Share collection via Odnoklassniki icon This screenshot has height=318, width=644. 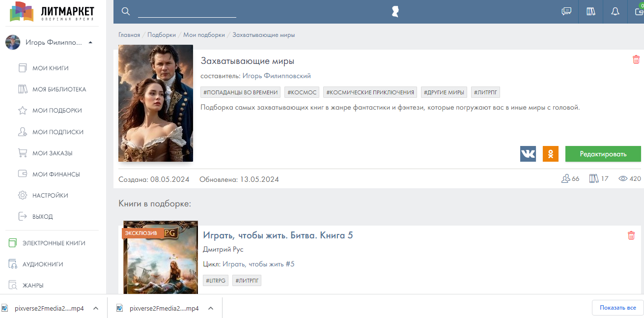[x=551, y=154]
